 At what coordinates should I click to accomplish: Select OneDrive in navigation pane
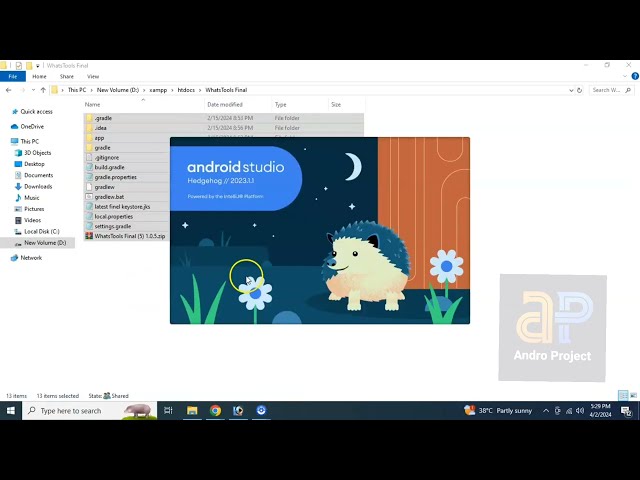click(28, 127)
